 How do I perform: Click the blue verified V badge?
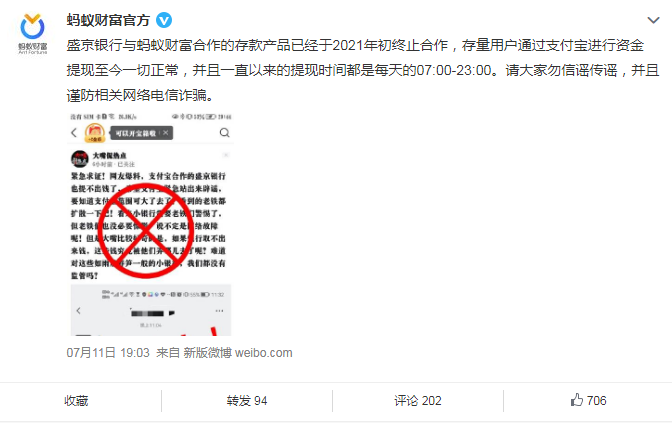(x=164, y=20)
